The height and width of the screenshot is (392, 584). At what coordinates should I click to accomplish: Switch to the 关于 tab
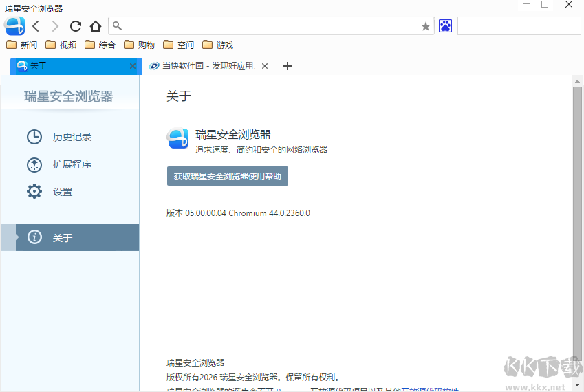pos(76,66)
